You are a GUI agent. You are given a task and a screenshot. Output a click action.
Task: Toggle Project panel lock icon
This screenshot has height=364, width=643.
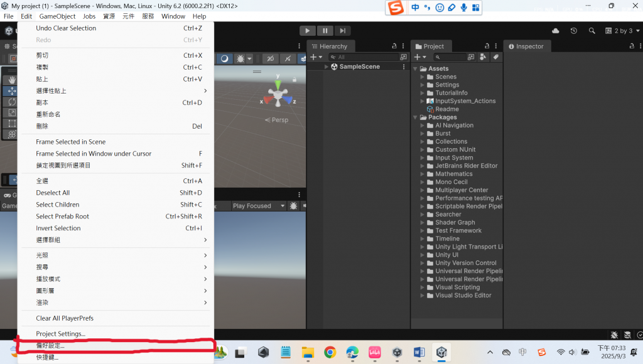pos(487,46)
